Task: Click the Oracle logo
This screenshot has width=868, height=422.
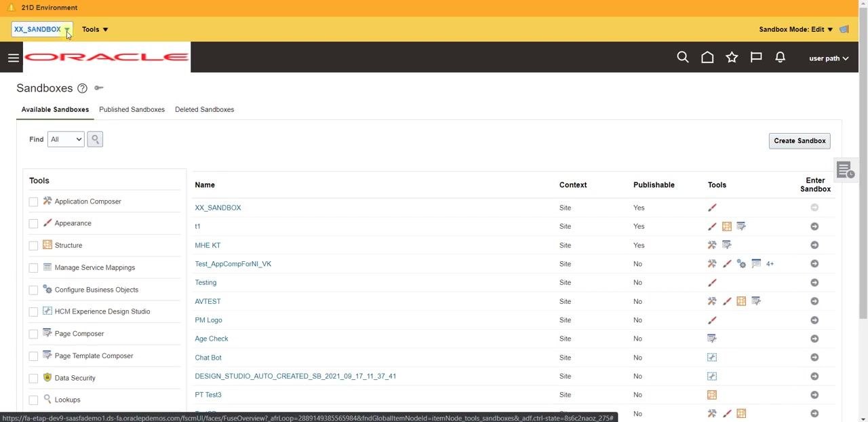Action: (x=106, y=57)
